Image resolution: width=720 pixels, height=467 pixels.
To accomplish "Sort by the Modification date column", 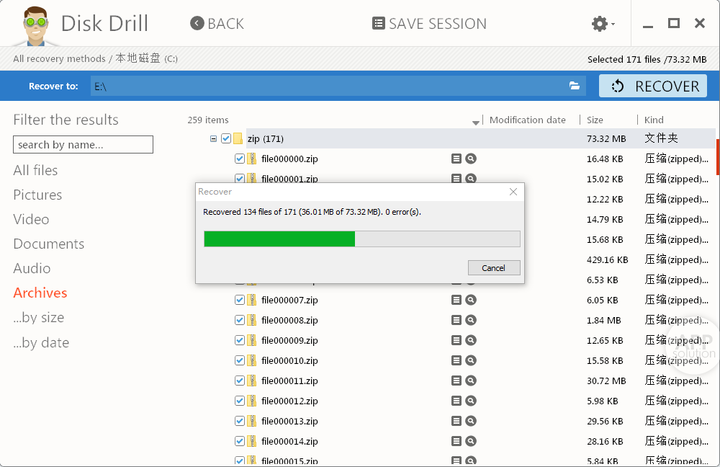I will pyautogui.click(x=527, y=120).
